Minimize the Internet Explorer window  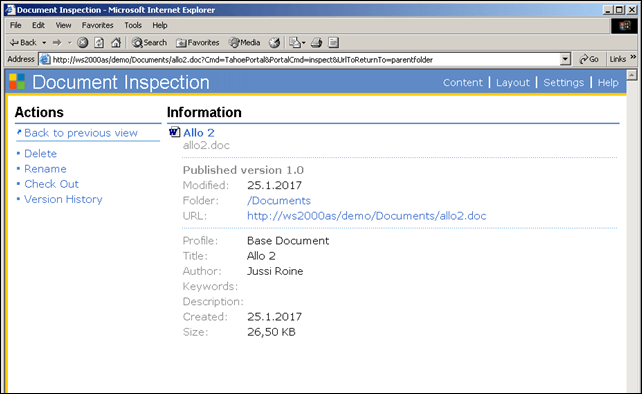608,10
